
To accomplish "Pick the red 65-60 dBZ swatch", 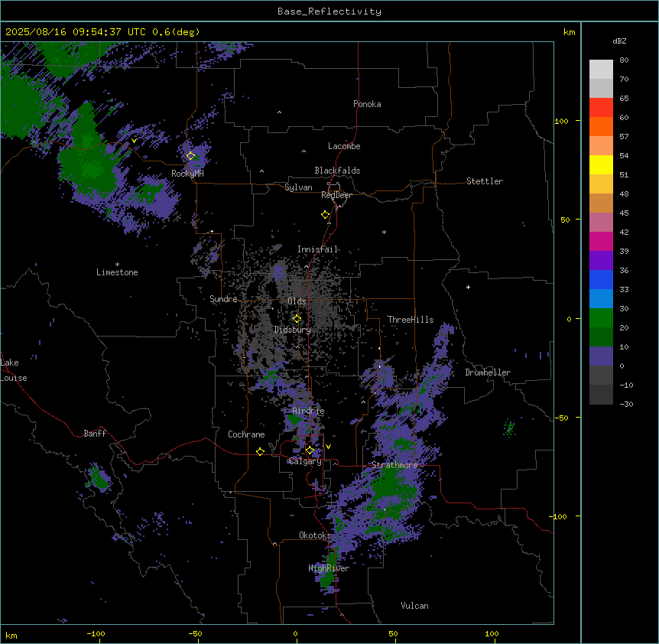I will 601,107.
